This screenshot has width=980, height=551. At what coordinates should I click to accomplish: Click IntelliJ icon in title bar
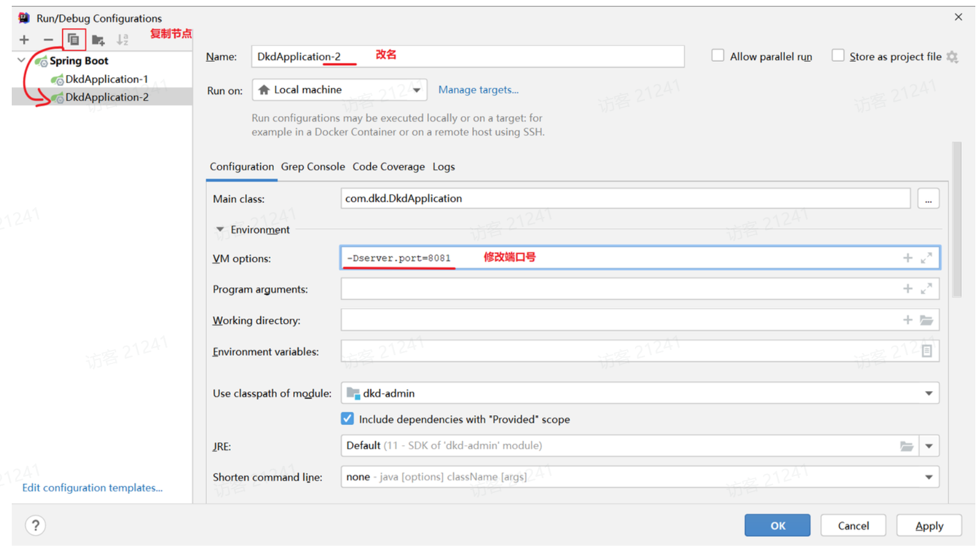click(x=24, y=18)
